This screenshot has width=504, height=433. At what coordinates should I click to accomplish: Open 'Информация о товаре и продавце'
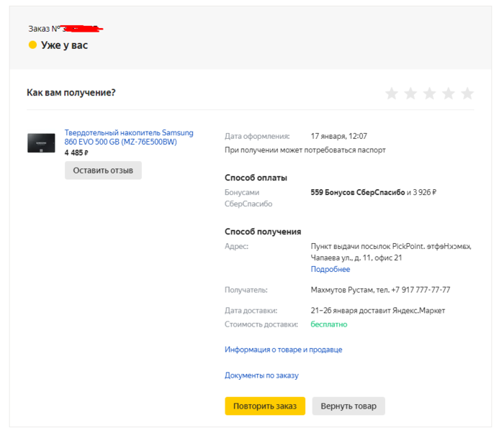coord(283,350)
